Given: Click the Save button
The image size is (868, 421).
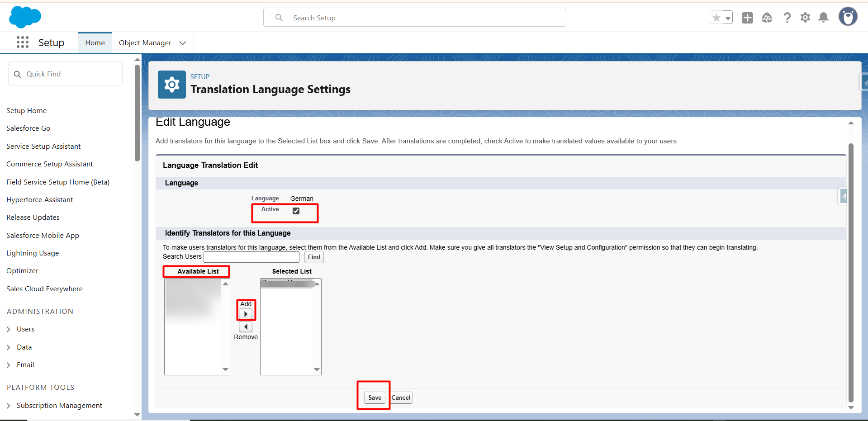Looking at the screenshot, I should pyautogui.click(x=375, y=398).
